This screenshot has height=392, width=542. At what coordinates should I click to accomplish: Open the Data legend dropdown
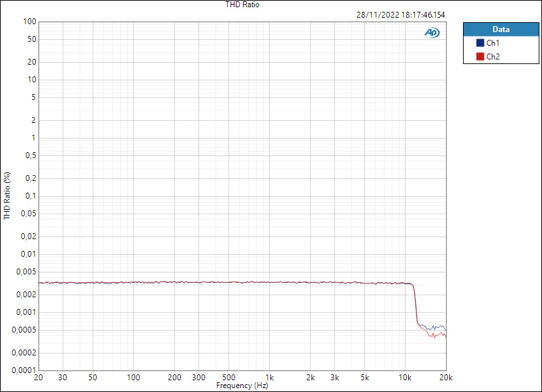pos(501,29)
